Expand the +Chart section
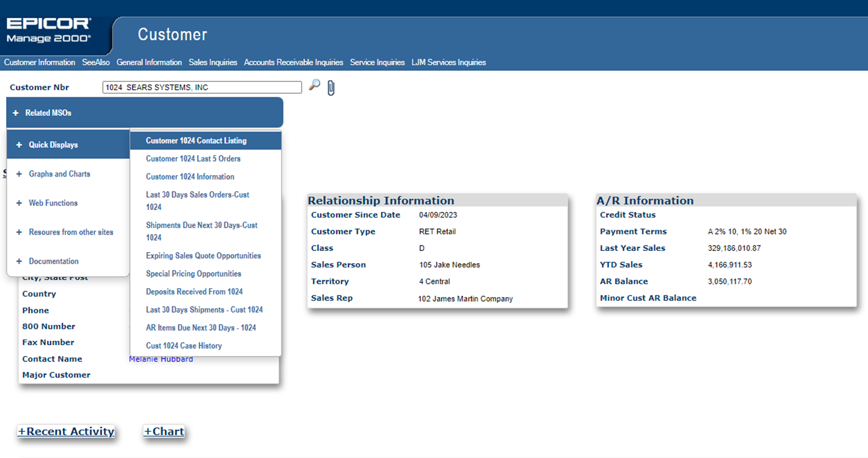The width and height of the screenshot is (868, 458). click(164, 431)
